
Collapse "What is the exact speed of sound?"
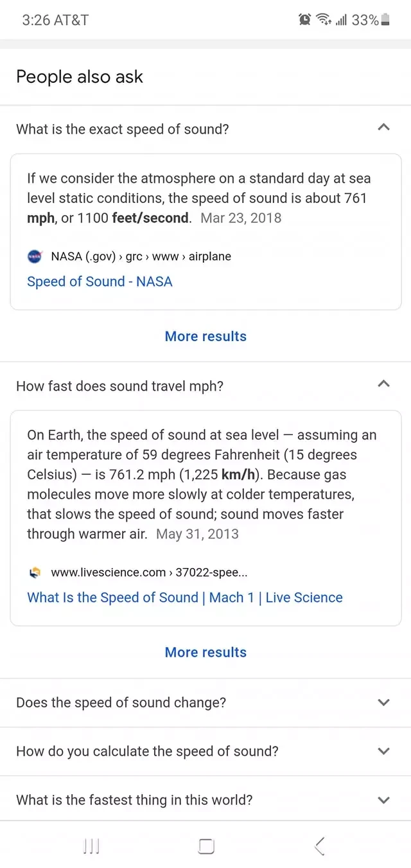click(383, 128)
